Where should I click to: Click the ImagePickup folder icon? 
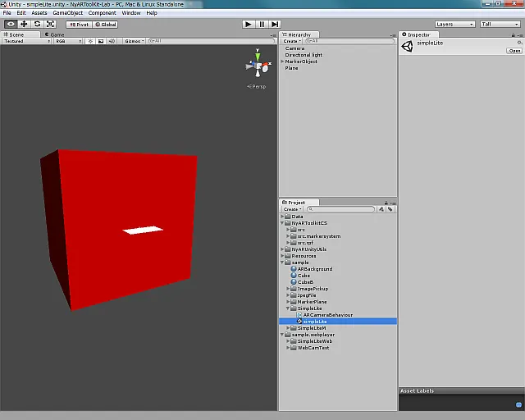[x=294, y=289]
